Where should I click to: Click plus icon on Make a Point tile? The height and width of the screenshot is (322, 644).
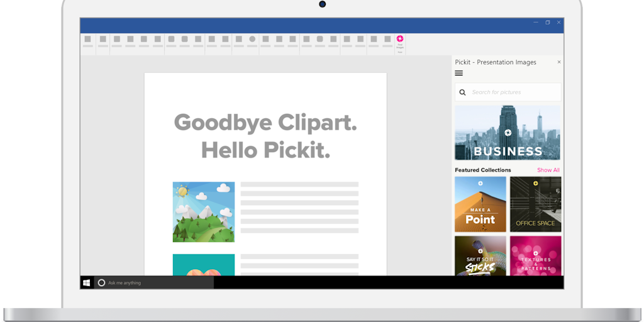point(480,184)
